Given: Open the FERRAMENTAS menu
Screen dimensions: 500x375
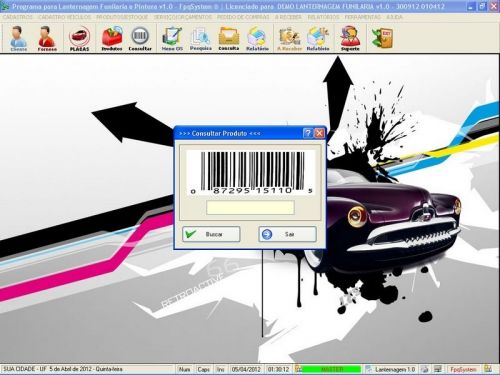Looking at the screenshot, I should 362,17.
